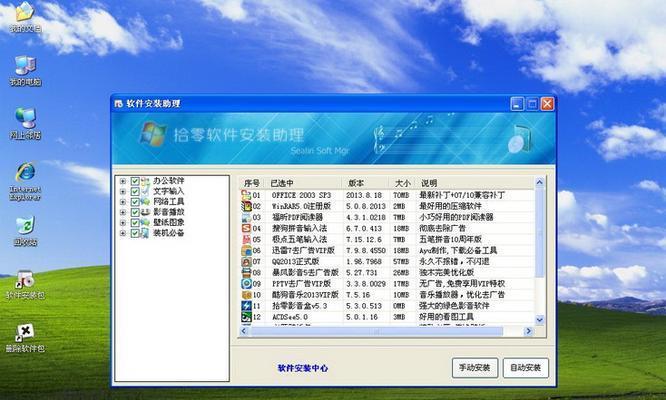
Task: Expand the 壁纸图象 tree node
Action: point(123,223)
